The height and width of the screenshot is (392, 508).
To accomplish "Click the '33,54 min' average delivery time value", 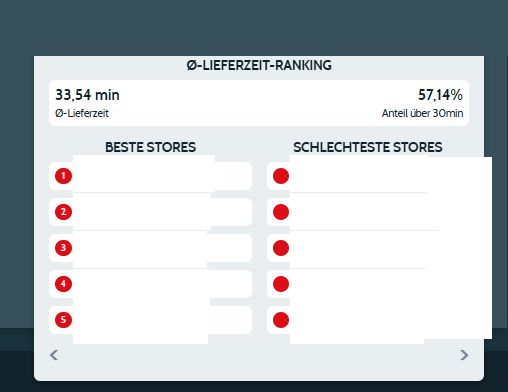I will (x=87, y=95).
